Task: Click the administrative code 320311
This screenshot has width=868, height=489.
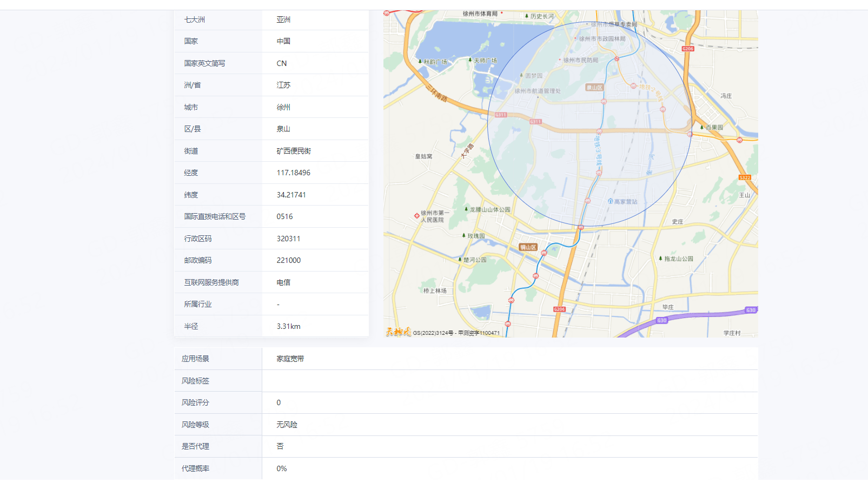Action: (288, 239)
